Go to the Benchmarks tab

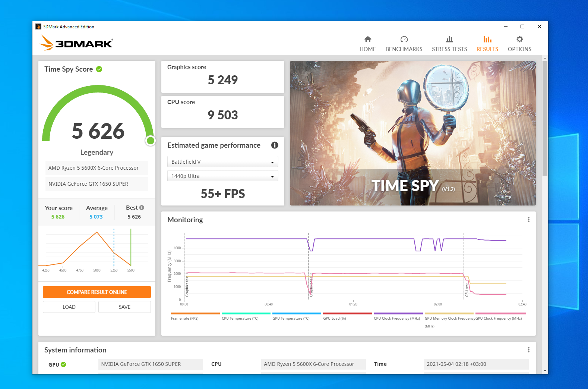tap(404, 44)
